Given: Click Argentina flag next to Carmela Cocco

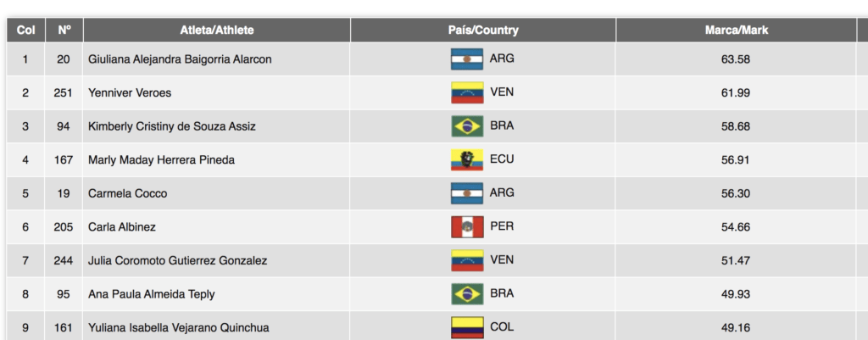Looking at the screenshot, I should coord(467,193).
